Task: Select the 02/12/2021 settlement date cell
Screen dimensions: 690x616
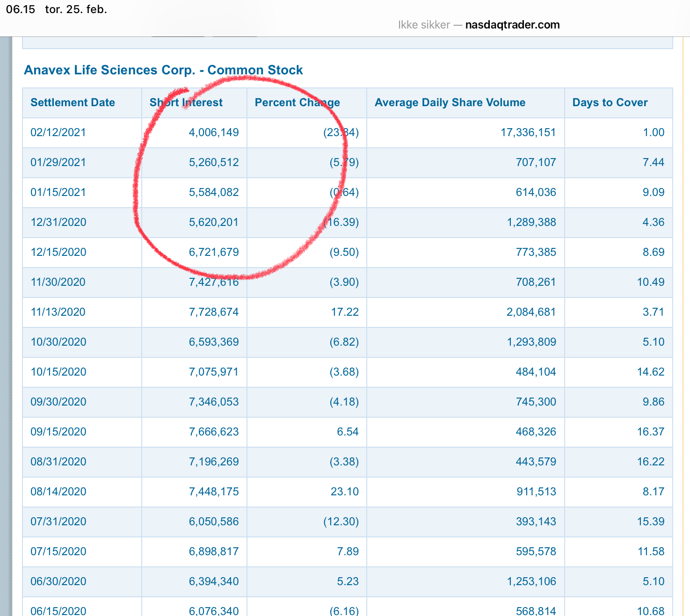Action: point(58,132)
